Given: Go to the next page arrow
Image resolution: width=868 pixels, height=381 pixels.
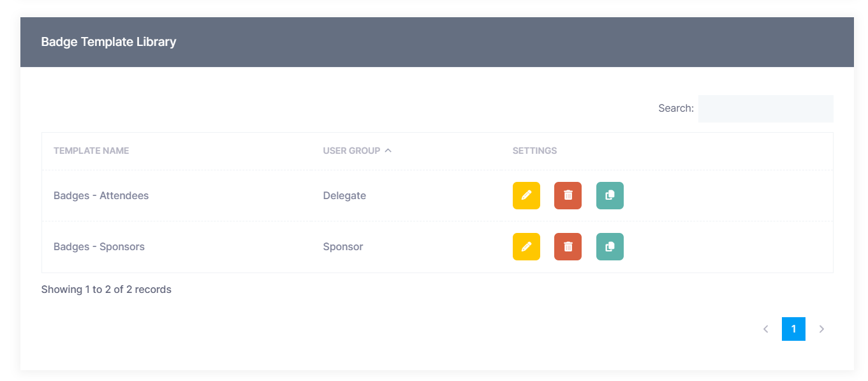Looking at the screenshot, I should pyautogui.click(x=821, y=329).
